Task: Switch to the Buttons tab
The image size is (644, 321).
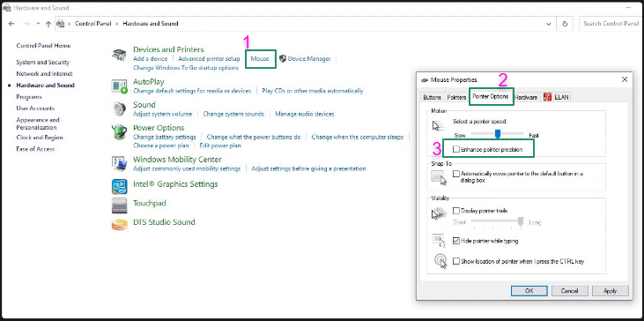Action: (432, 97)
